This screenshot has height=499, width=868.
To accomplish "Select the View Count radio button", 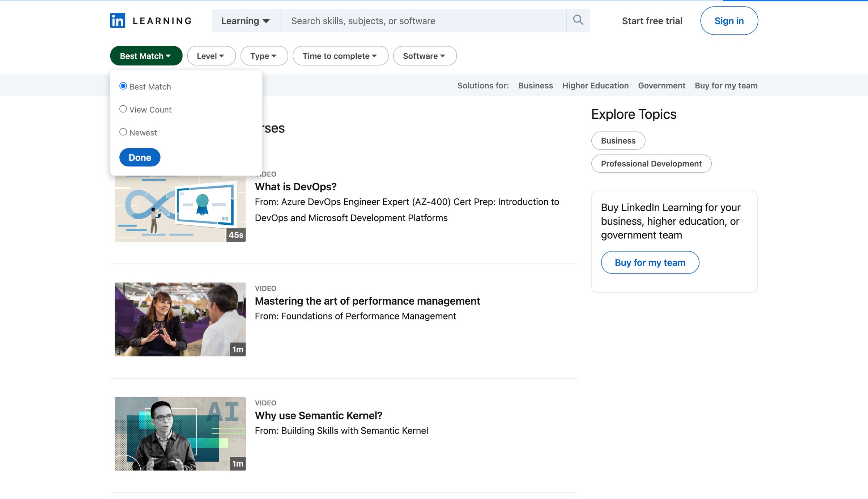I will pos(123,109).
